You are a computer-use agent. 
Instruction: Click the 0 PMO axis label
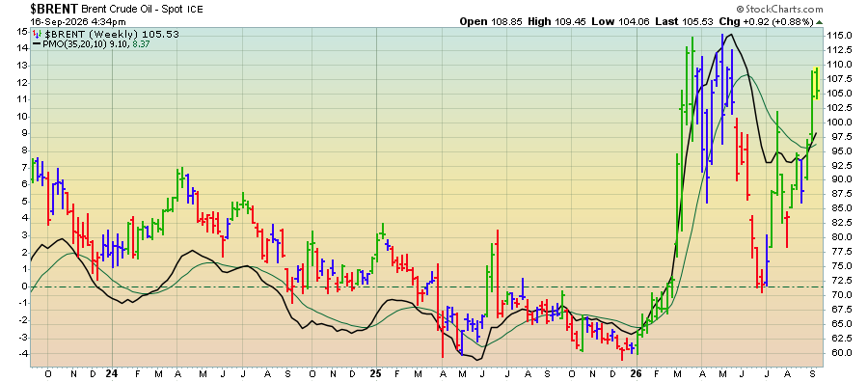[x=24, y=286]
